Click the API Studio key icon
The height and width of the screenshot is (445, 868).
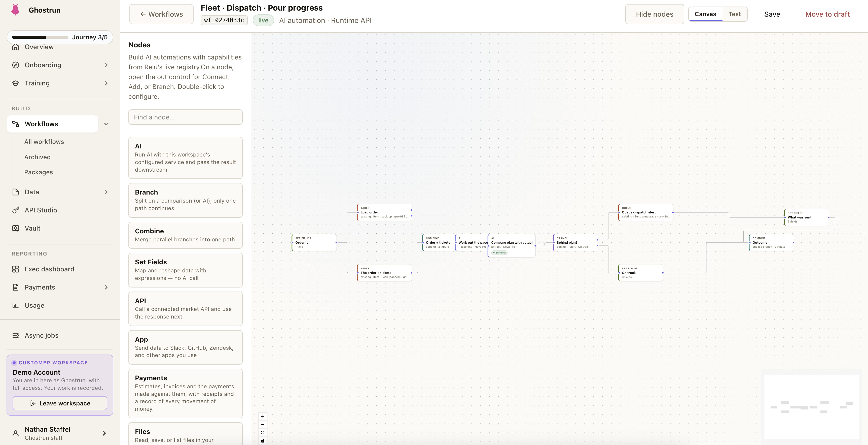click(x=16, y=210)
